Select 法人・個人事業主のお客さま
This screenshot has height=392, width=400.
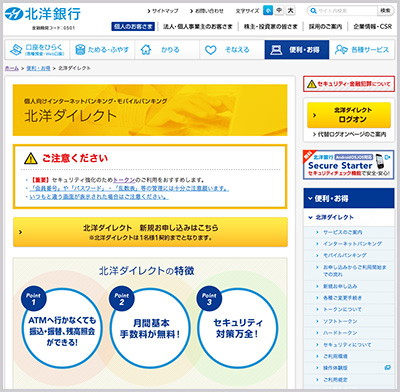point(197,26)
